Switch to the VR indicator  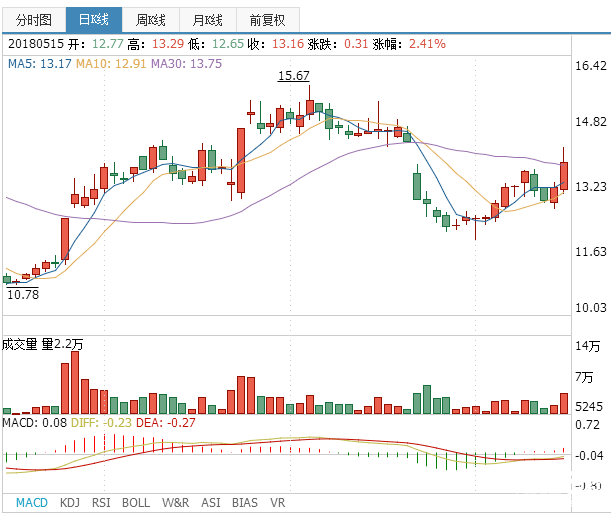277,502
